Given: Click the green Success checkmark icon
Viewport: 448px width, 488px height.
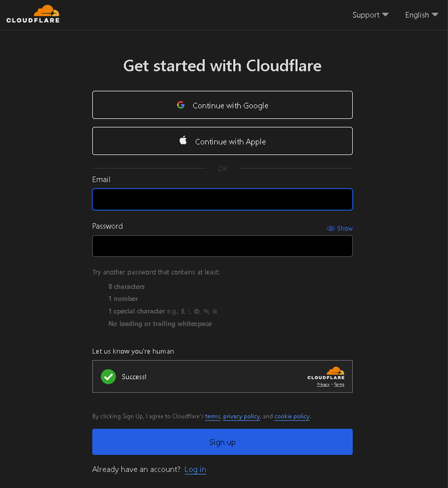Looking at the screenshot, I should point(109,376).
